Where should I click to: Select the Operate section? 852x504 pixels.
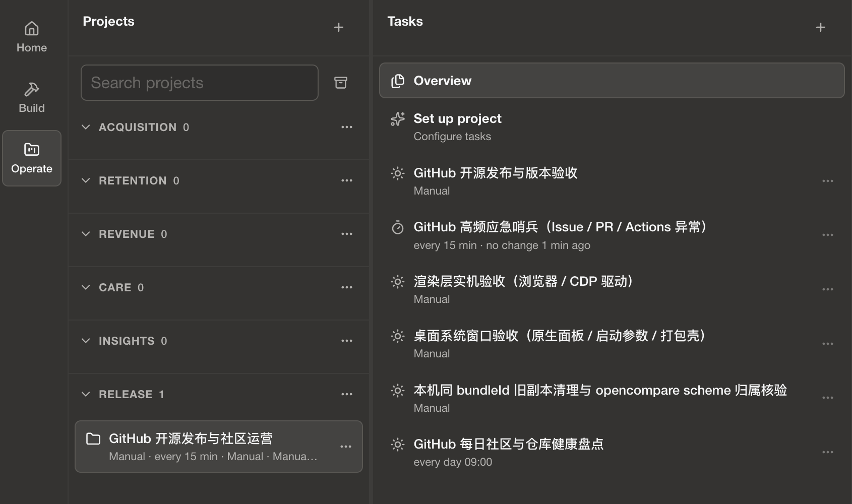pos(31,158)
